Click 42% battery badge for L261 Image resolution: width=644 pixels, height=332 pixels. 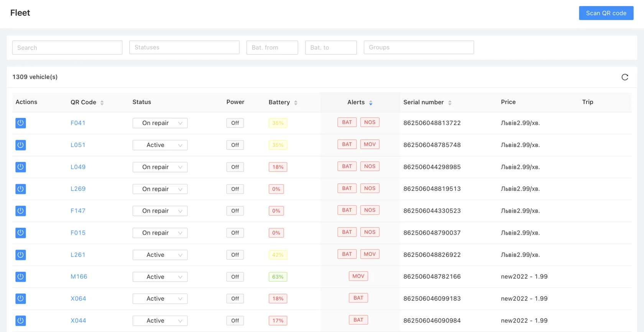278,255
